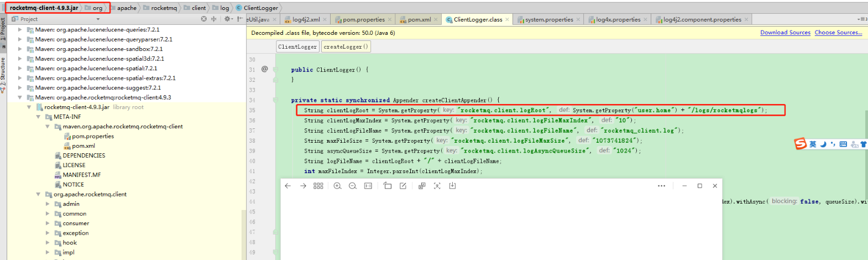Click the ClientLogger item in navigation bar
This screenshot has height=260, width=868.
[257, 8]
